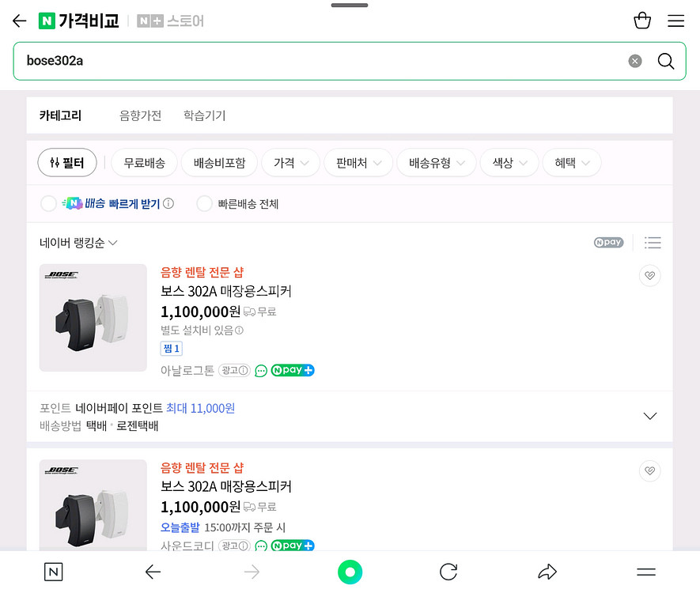Select the 빠른배송 전체 option
This screenshot has height=593, width=700.
tap(205, 204)
